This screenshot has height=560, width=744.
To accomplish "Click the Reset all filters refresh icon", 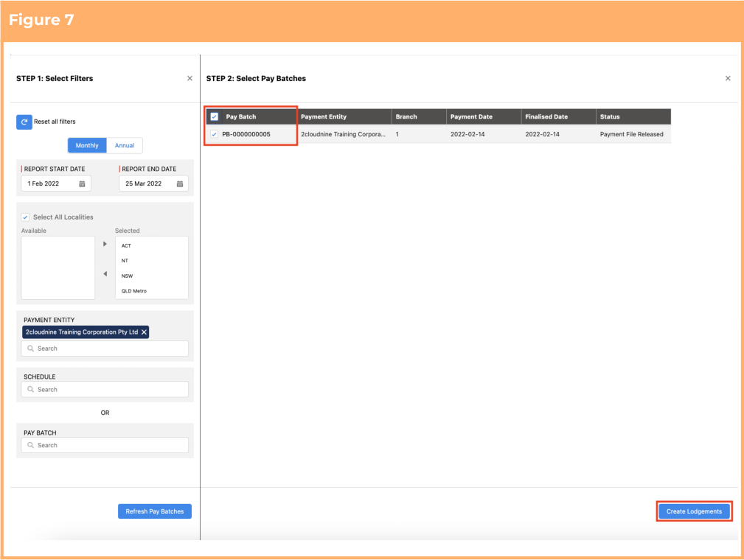I will [x=24, y=122].
